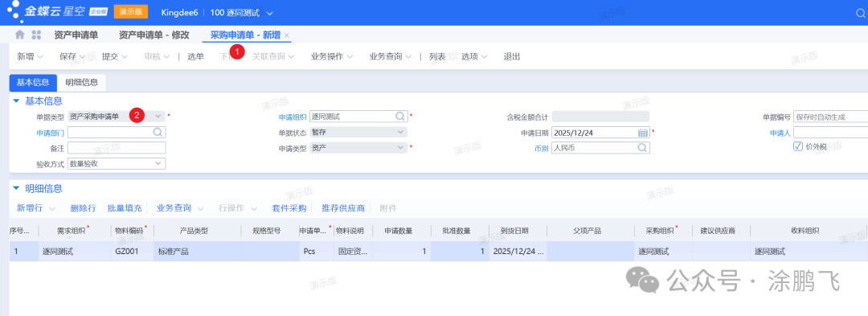Click 批量填充 button
This screenshot has width=868, height=316.
point(125,208)
